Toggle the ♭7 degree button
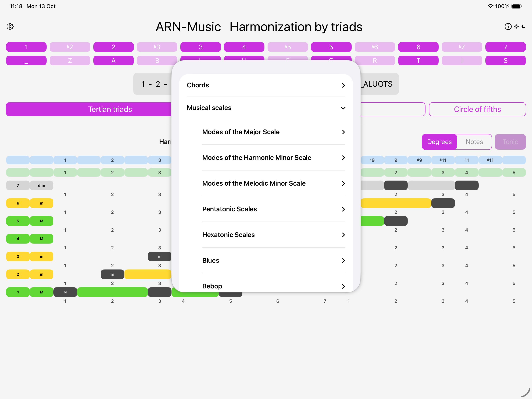The width and height of the screenshot is (532, 399). click(x=461, y=47)
